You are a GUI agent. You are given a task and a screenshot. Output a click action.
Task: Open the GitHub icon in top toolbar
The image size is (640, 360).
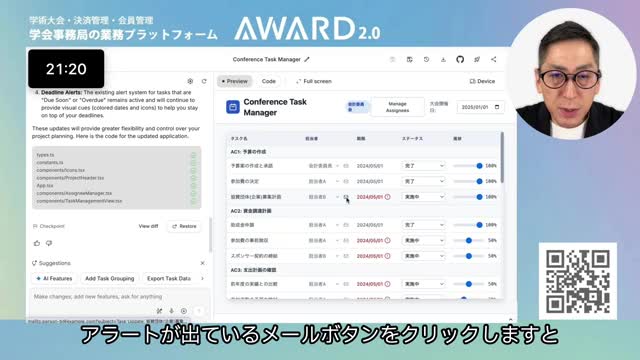coord(460,60)
